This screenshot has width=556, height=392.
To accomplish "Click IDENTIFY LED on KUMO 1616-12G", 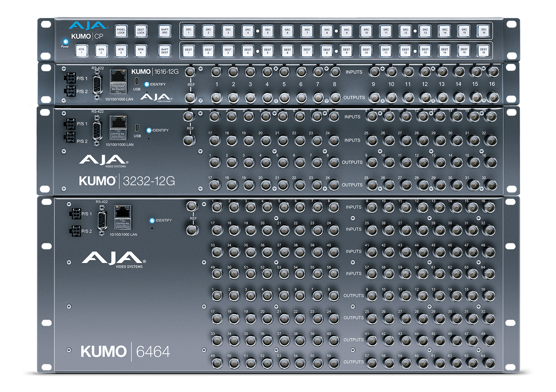I will coord(146,84).
